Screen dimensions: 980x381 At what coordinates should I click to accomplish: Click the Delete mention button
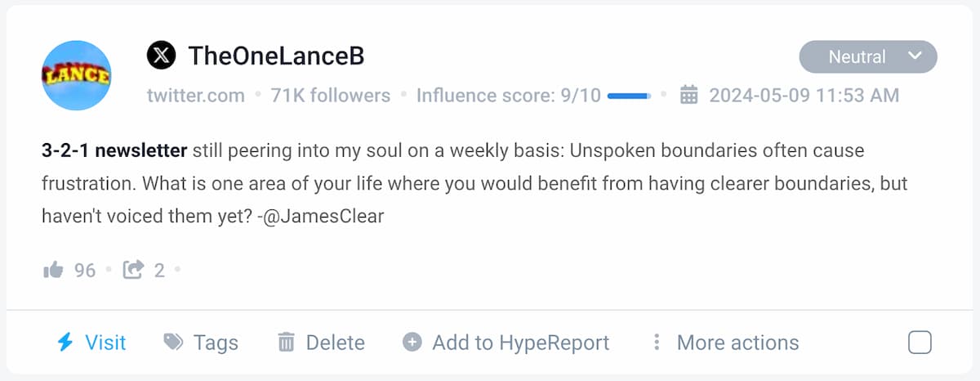coord(335,342)
